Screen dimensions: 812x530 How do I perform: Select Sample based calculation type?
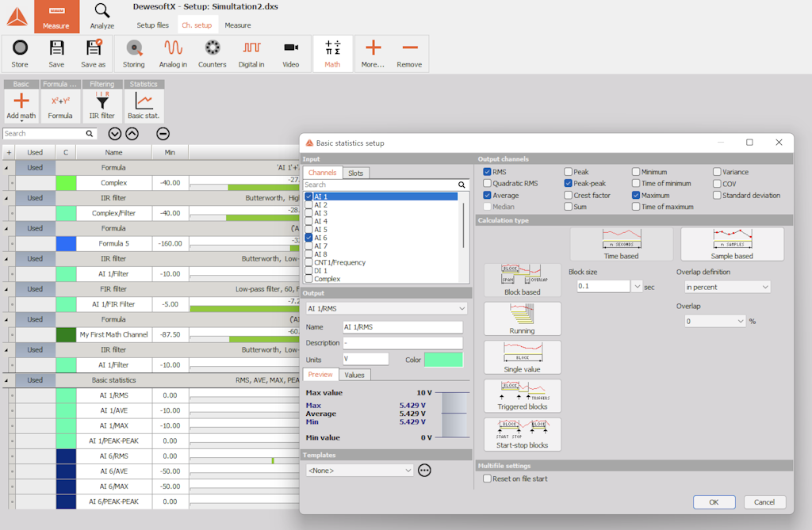pos(732,244)
